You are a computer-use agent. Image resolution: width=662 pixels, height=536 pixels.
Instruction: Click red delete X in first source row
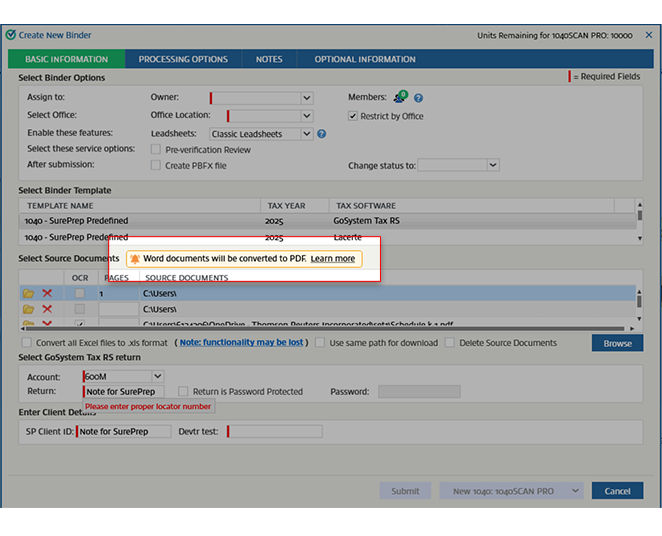click(47, 293)
